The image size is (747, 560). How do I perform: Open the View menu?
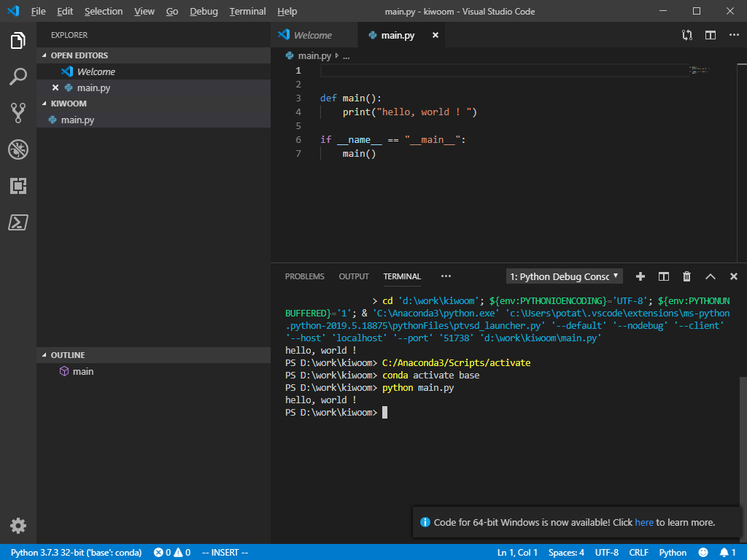point(144,11)
